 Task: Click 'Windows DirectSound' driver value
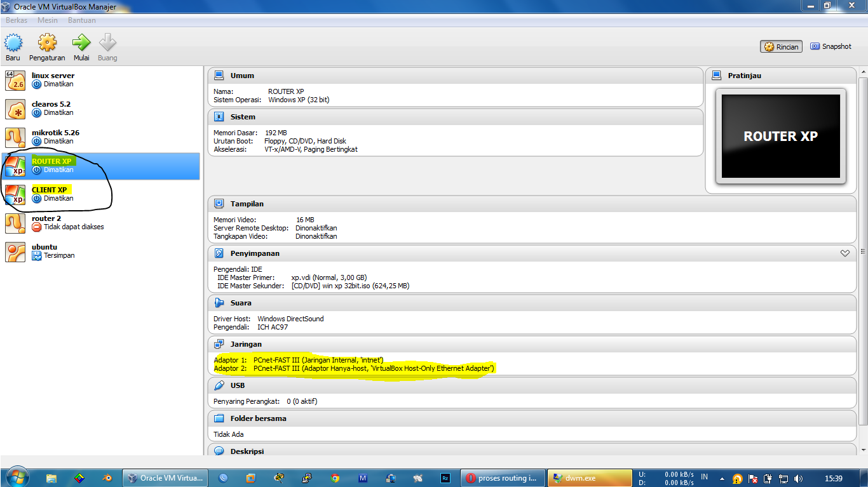[290, 319]
